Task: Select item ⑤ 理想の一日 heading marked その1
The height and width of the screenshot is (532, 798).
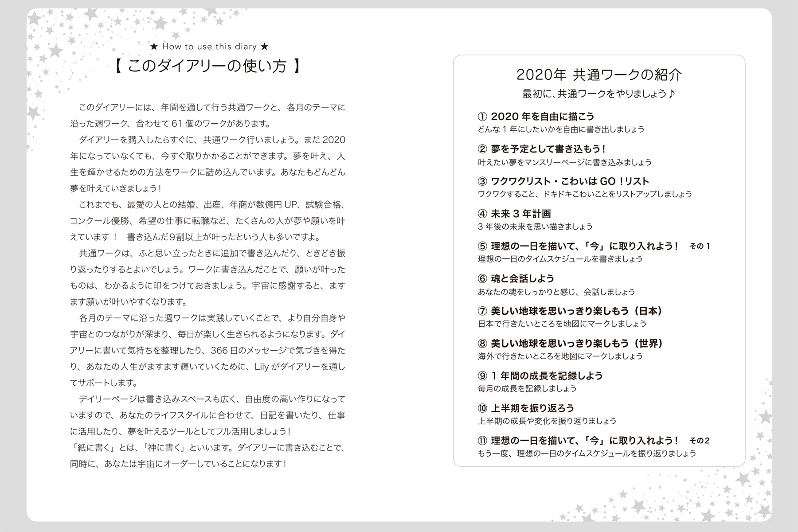Action: (594, 246)
